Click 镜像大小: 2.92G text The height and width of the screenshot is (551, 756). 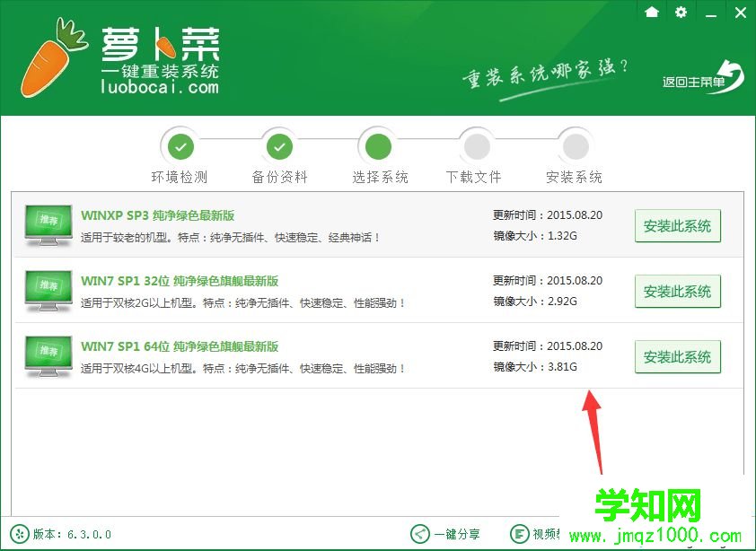[535, 302]
